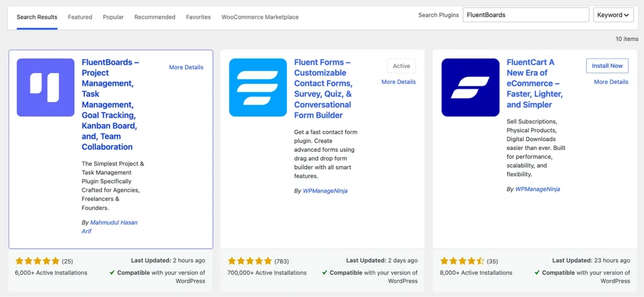Image resolution: width=644 pixels, height=297 pixels.
Task: Click the Active button on Fluent Forms
Action: coord(401,65)
